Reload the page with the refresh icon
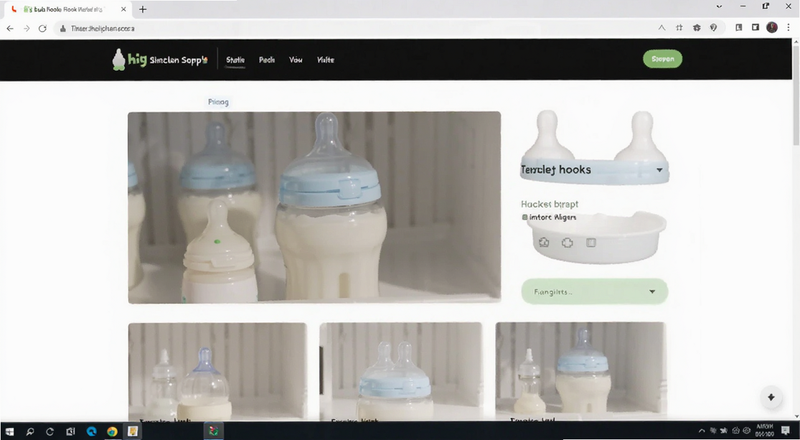Viewport: 800px width, 440px height. click(43, 29)
